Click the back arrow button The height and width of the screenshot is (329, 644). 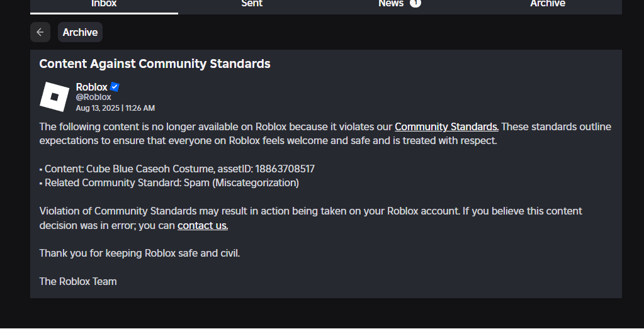(x=40, y=32)
